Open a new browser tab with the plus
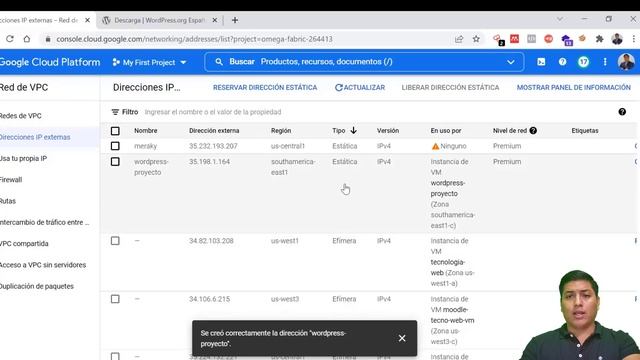Viewport: 640px width, 360px height. (x=235, y=20)
